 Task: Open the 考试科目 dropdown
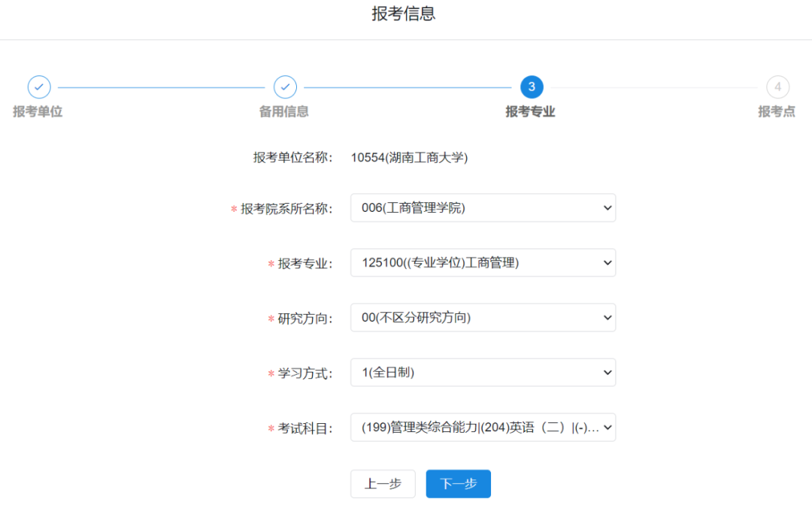(x=483, y=428)
